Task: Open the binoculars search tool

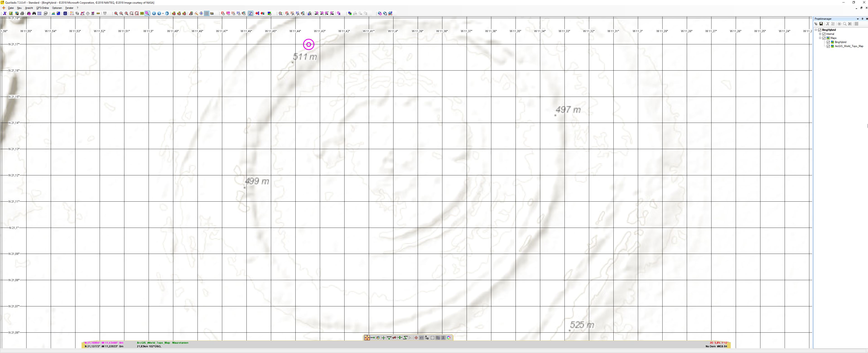Action: (x=34, y=13)
